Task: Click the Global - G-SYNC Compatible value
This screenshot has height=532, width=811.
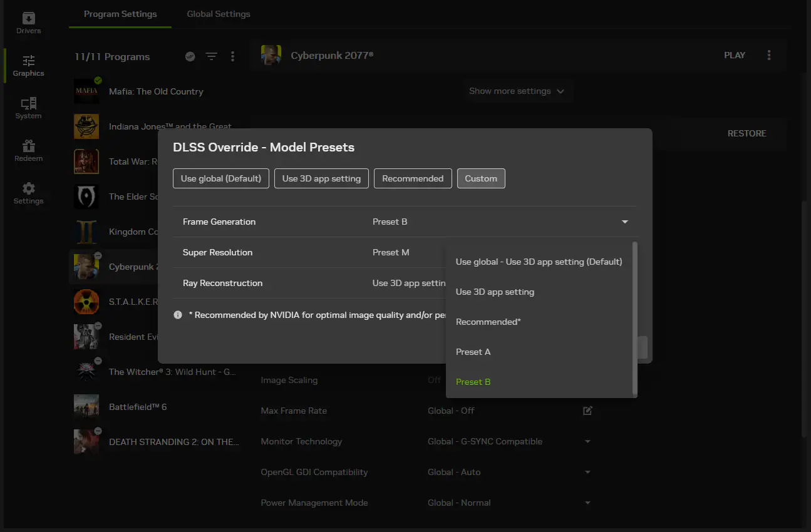Action: (x=485, y=441)
